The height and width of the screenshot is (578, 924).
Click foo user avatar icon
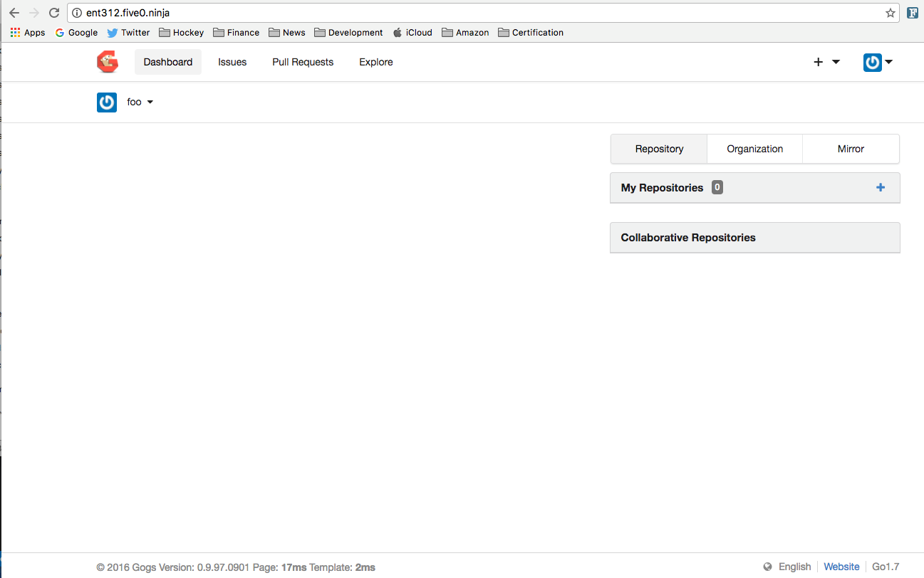pyautogui.click(x=107, y=103)
